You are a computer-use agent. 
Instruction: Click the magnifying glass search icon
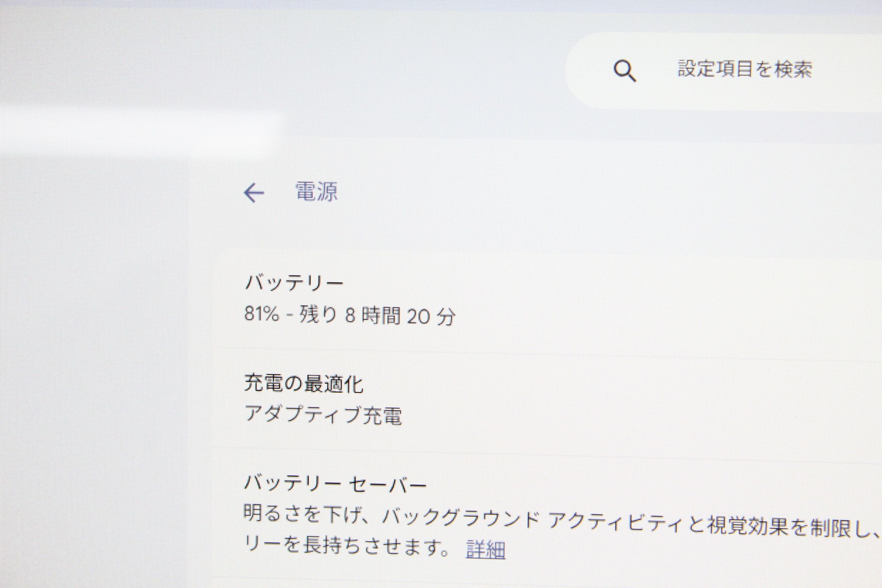[x=624, y=71]
